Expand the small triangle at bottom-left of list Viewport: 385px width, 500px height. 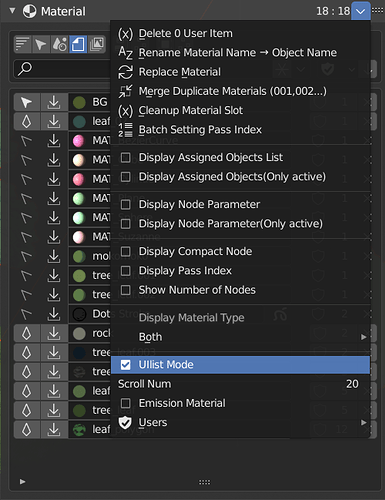click(x=22, y=482)
